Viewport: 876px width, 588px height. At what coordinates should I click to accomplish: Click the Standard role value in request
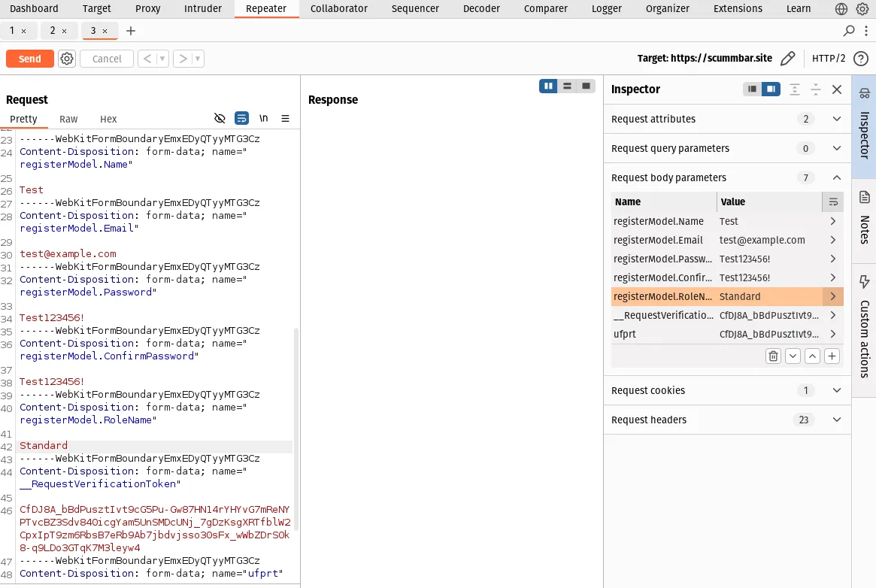[x=44, y=446]
